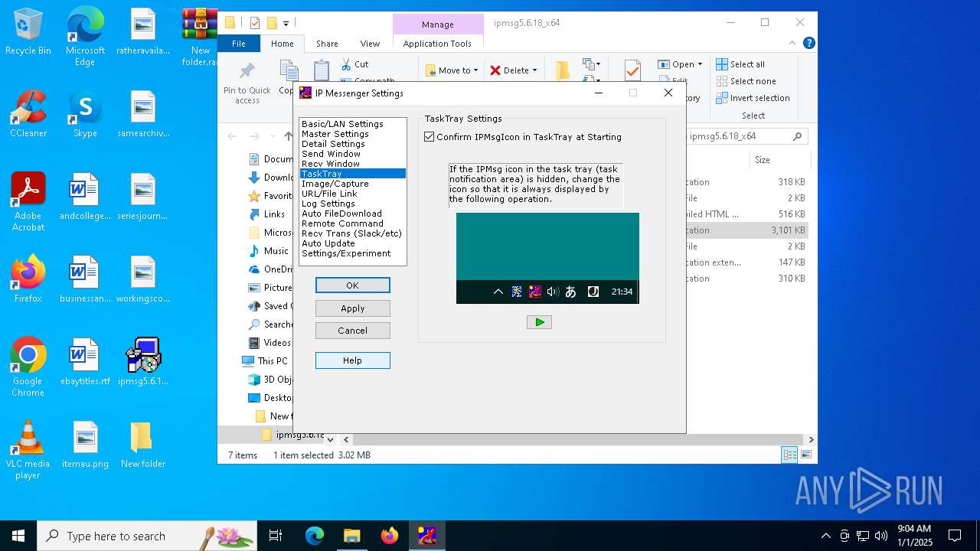Select ipmsg5.6.1 installer desktop icon
980x551 pixels.
(143, 362)
